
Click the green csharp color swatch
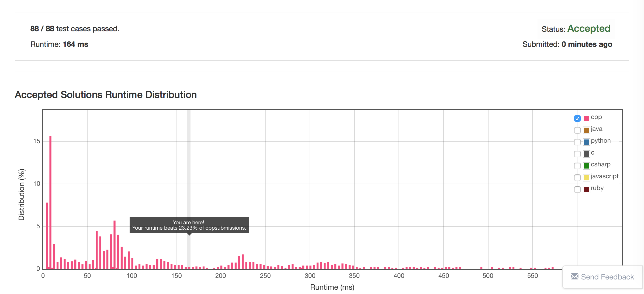(586, 166)
